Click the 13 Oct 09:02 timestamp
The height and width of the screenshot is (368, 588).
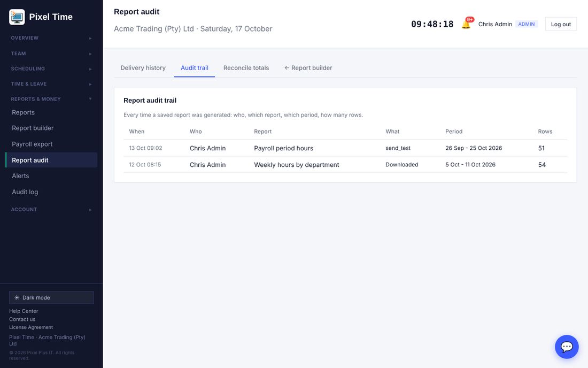click(x=145, y=148)
